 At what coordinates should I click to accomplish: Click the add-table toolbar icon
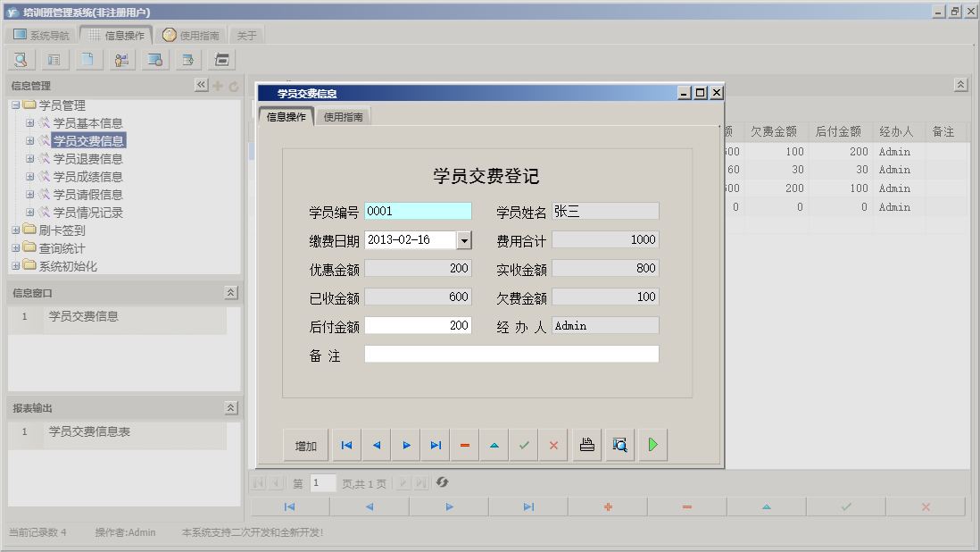tap(187, 59)
